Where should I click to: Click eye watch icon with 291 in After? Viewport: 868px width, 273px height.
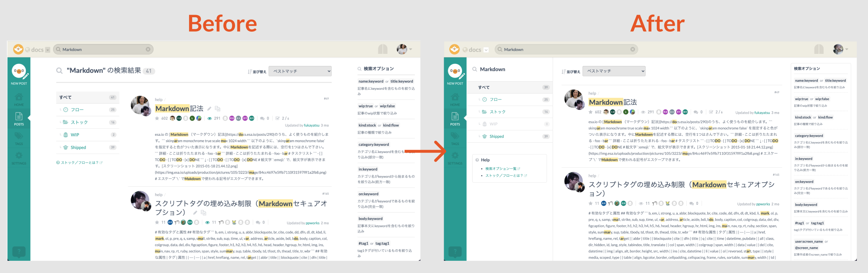tap(643, 112)
